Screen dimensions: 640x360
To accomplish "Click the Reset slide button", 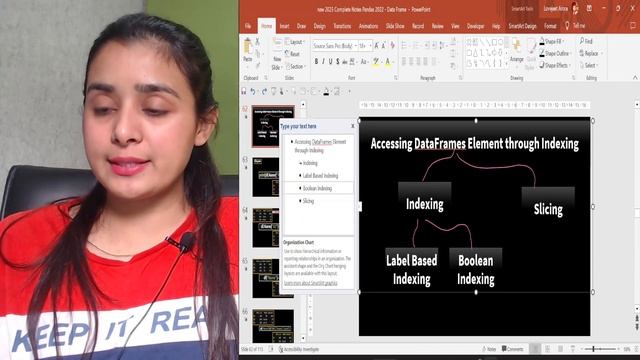I will click(x=292, y=54).
